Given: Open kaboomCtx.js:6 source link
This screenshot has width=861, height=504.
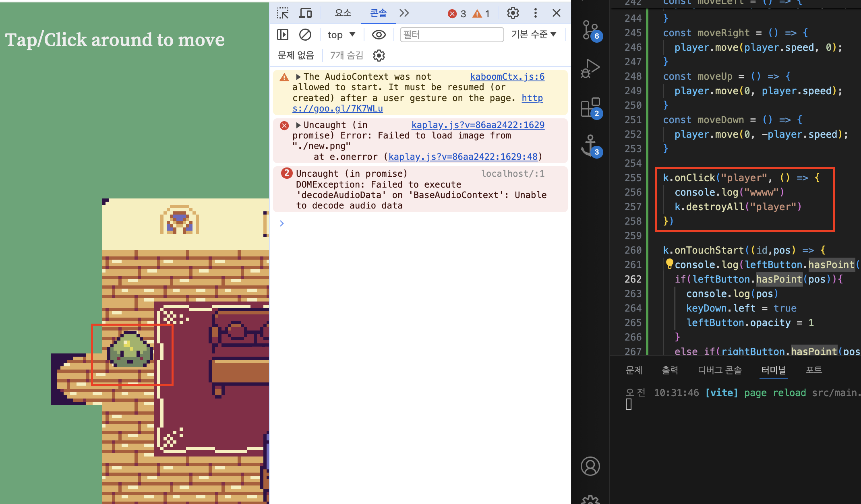Looking at the screenshot, I should [507, 77].
